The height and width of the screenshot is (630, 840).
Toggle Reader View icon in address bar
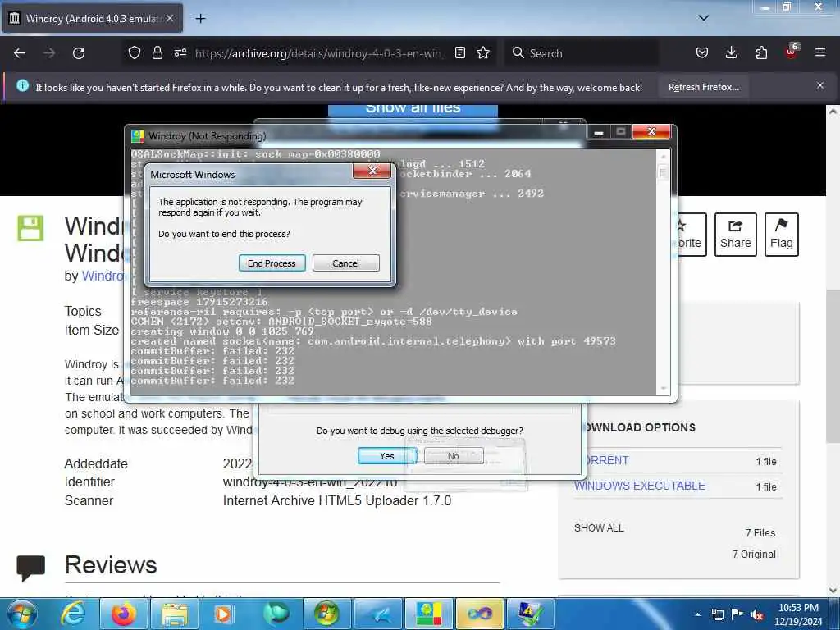pyautogui.click(x=459, y=52)
